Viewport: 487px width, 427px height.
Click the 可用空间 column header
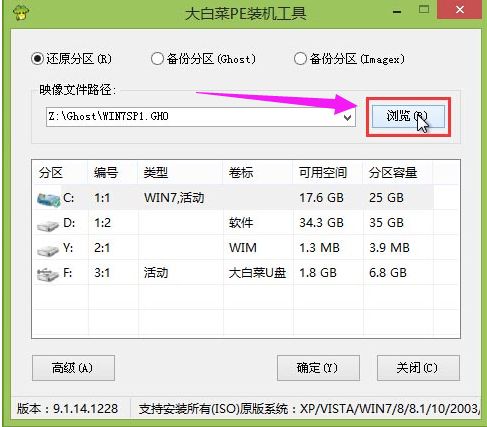328,173
